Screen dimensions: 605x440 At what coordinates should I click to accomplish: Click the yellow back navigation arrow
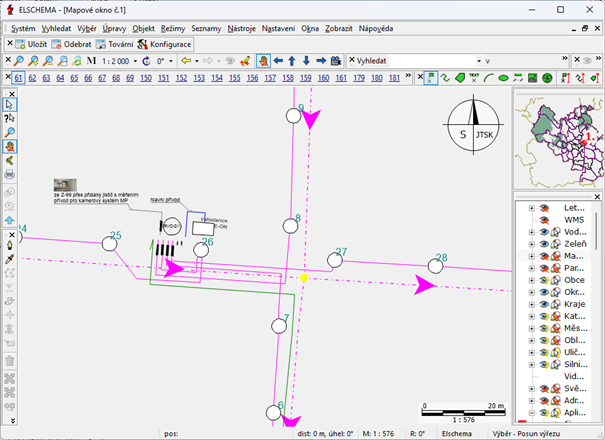[186, 61]
